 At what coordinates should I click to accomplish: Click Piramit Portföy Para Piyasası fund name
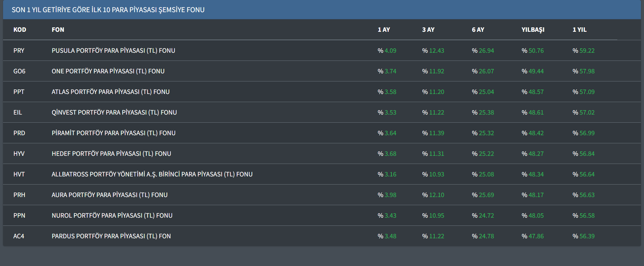pos(113,133)
